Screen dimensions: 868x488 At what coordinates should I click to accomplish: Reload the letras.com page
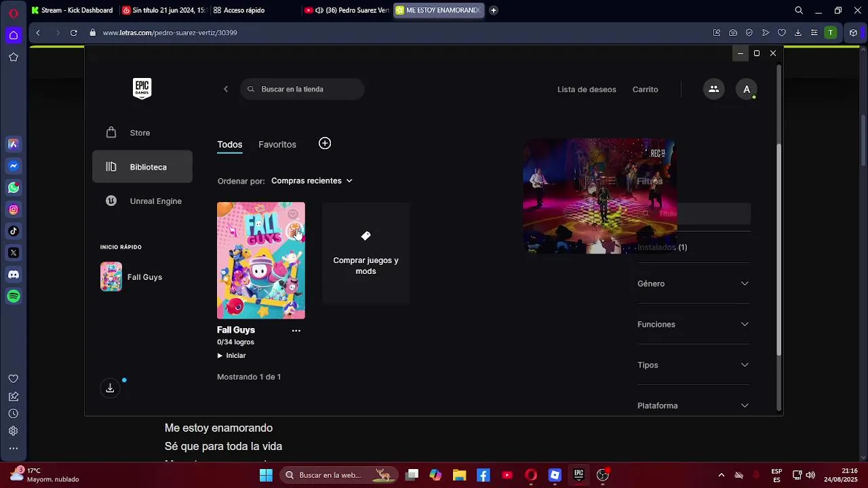point(73,33)
